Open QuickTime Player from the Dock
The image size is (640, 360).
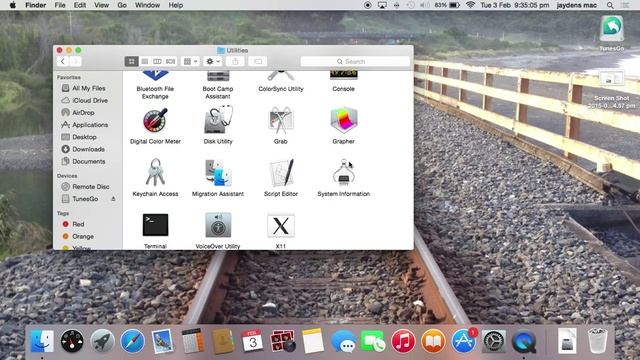[524, 341]
